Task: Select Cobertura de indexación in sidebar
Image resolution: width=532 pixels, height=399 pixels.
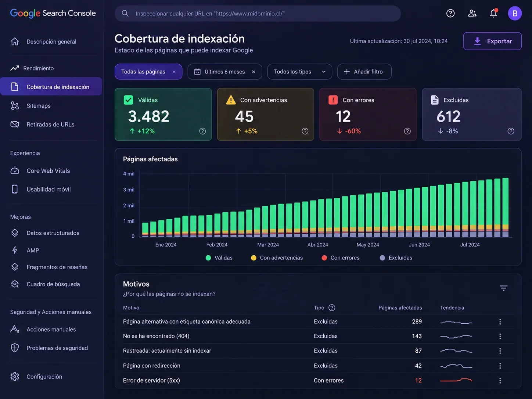Action: [x=51, y=87]
